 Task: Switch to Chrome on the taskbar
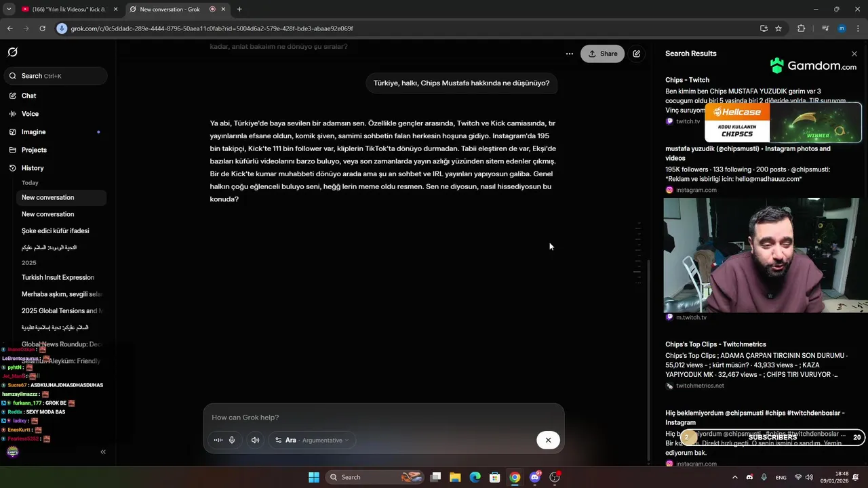pos(515,477)
